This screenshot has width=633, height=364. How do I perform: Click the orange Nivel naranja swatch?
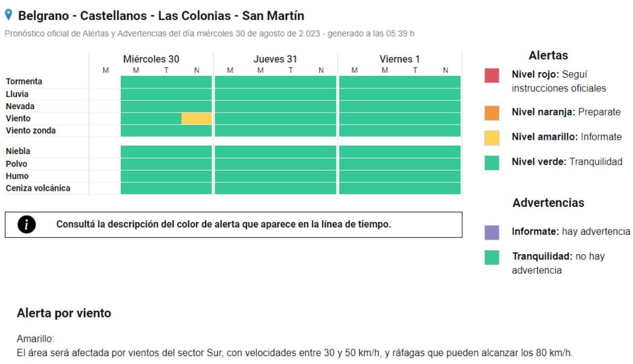click(x=492, y=113)
